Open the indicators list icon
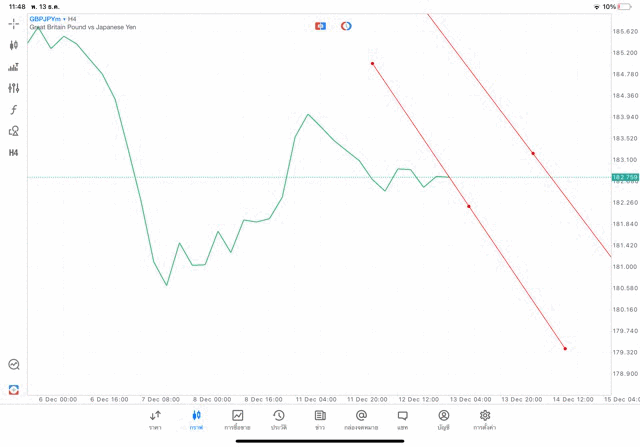 (14, 67)
